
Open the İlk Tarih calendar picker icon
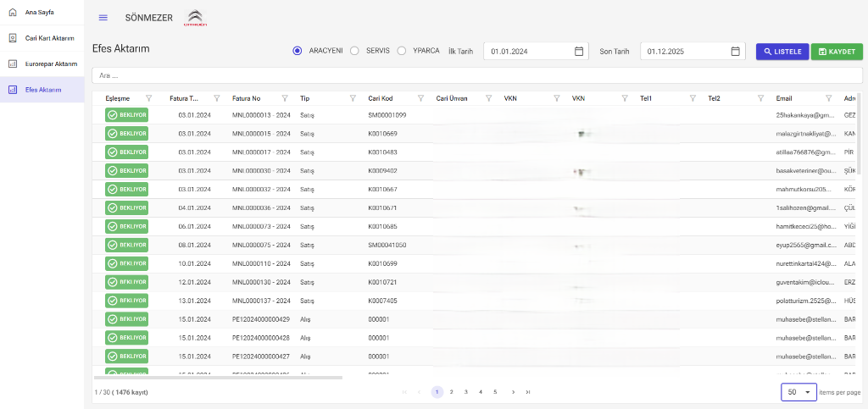pos(579,51)
